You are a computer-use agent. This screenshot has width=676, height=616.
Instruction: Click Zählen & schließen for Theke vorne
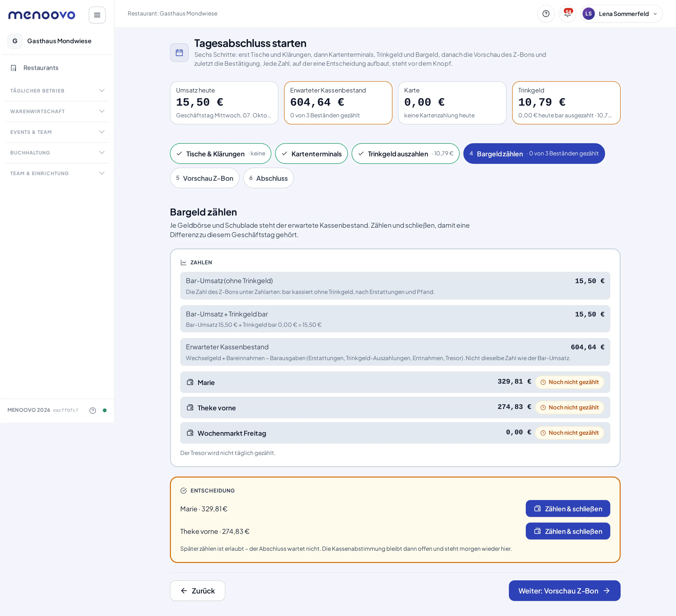pyautogui.click(x=568, y=531)
